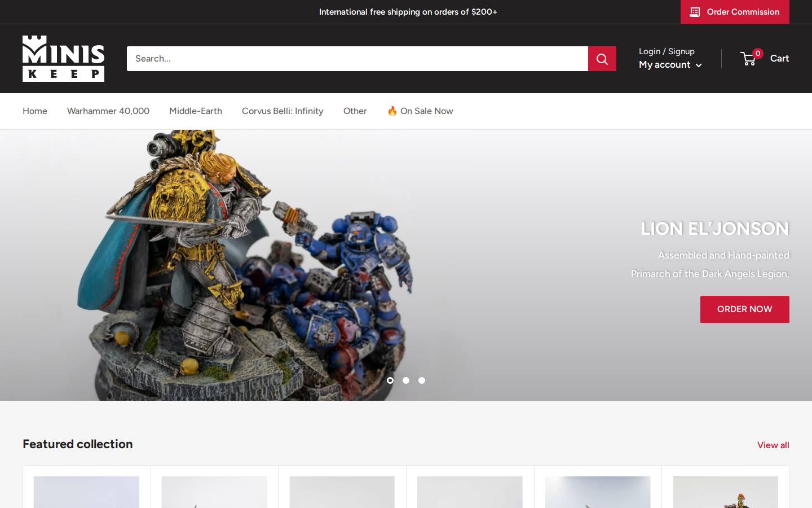This screenshot has height=508, width=812.
Task: Click the View all link
Action: click(x=773, y=445)
